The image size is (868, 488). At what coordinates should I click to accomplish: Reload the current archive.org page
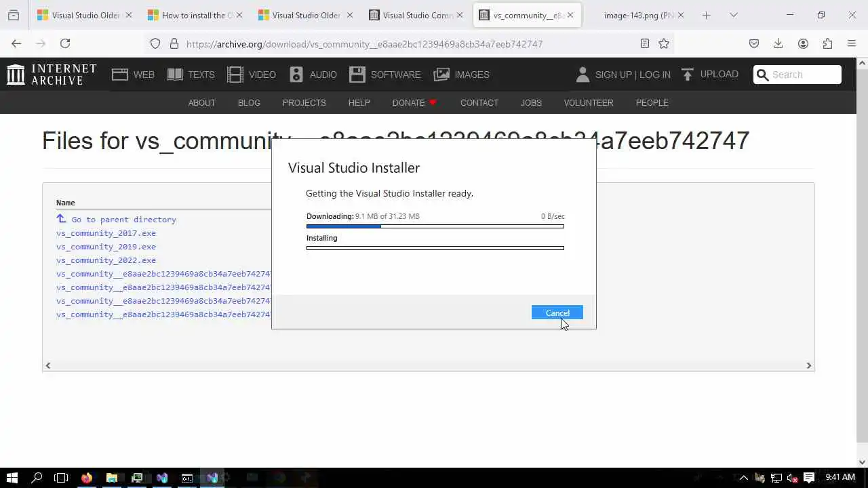coord(65,43)
